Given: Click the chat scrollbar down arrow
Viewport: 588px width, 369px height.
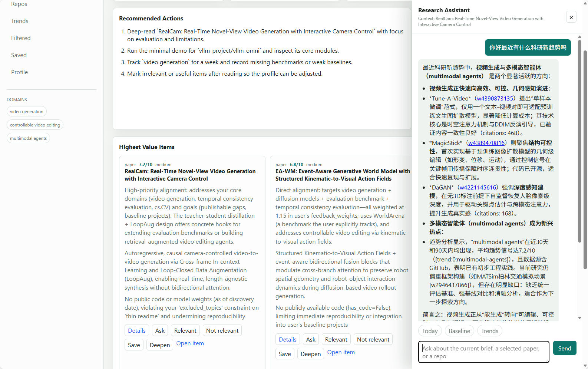Looking at the screenshot, I should click(579, 318).
